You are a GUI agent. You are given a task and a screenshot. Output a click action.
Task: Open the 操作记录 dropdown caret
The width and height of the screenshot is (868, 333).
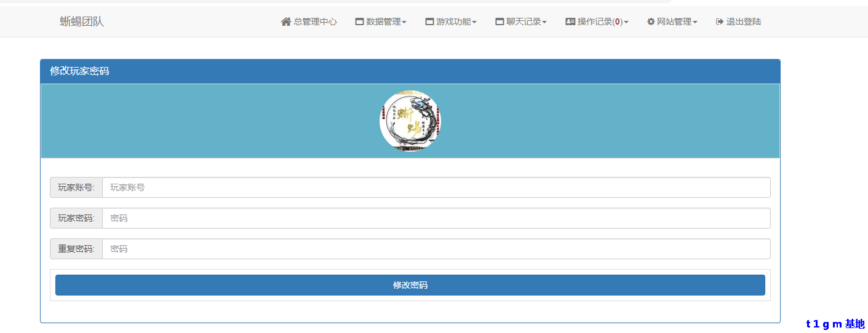coord(626,22)
